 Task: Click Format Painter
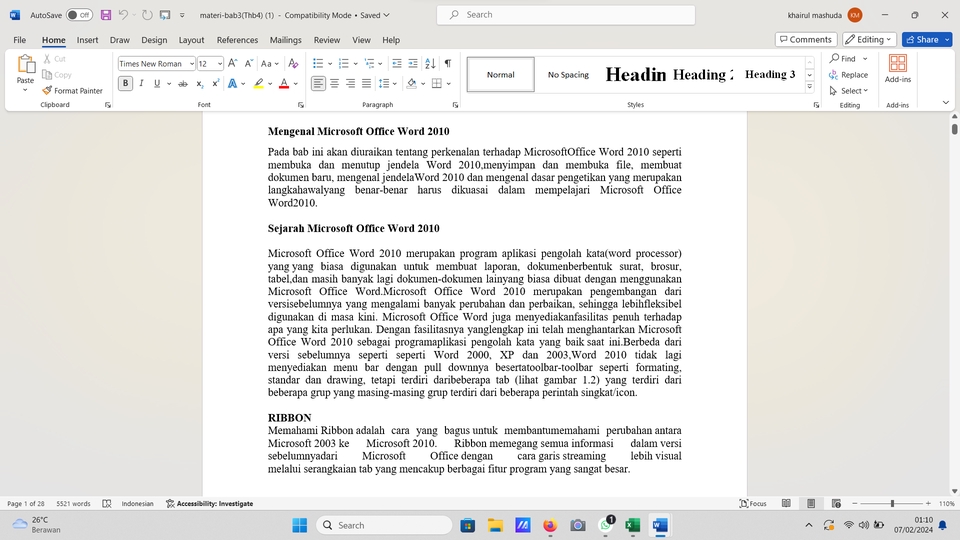point(72,91)
